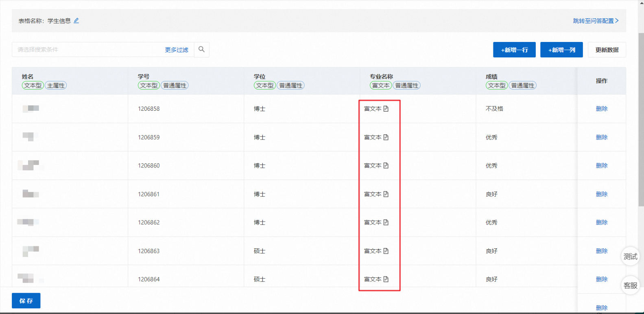Delete the row with 学号 1206862
The height and width of the screenshot is (314, 644).
coord(602,222)
